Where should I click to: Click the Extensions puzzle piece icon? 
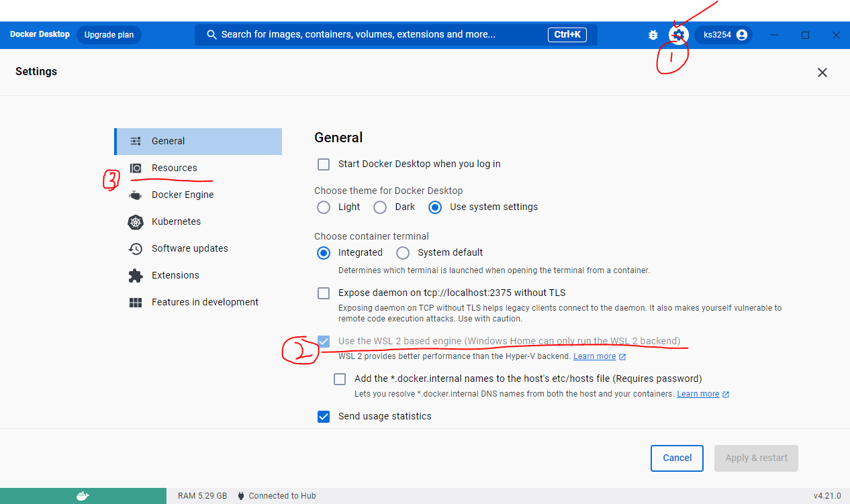(136, 275)
